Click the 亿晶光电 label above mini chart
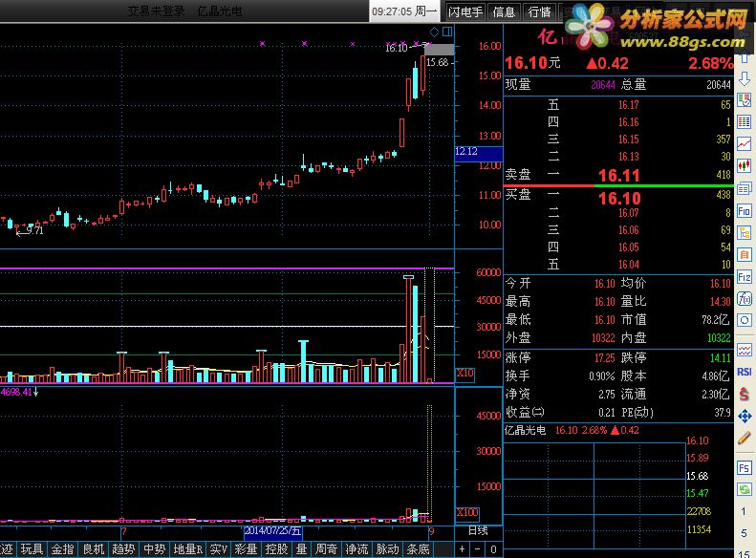Viewport: 756px width, 558px height. pyautogui.click(x=525, y=430)
